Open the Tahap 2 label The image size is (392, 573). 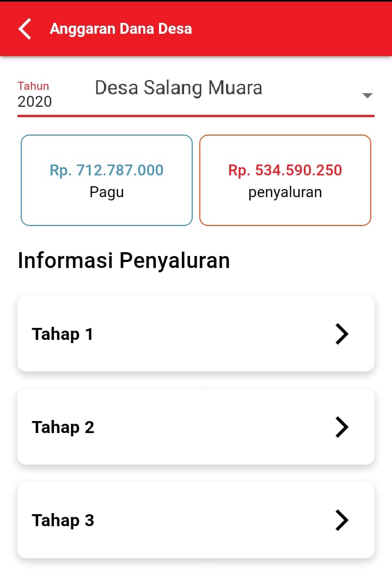tap(63, 427)
